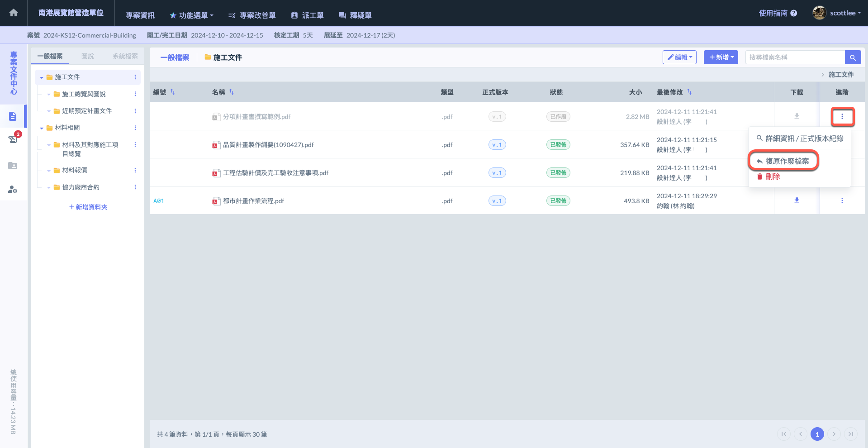Focus the 搜尋檔案名稱 search field

click(795, 57)
